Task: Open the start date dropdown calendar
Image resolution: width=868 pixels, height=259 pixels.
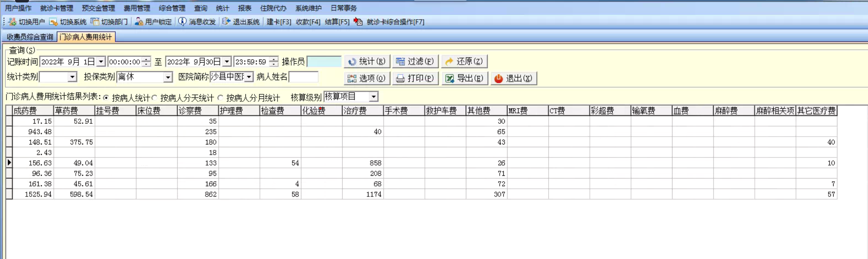Action: (101, 62)
